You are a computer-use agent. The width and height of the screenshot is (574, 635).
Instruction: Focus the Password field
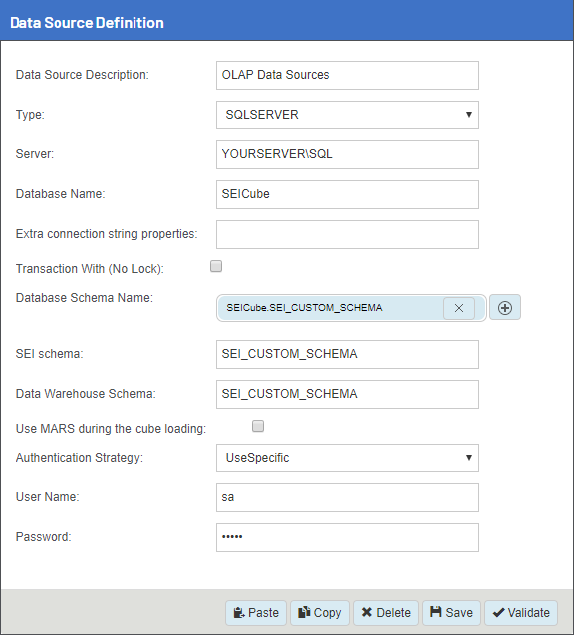(347, 537)
